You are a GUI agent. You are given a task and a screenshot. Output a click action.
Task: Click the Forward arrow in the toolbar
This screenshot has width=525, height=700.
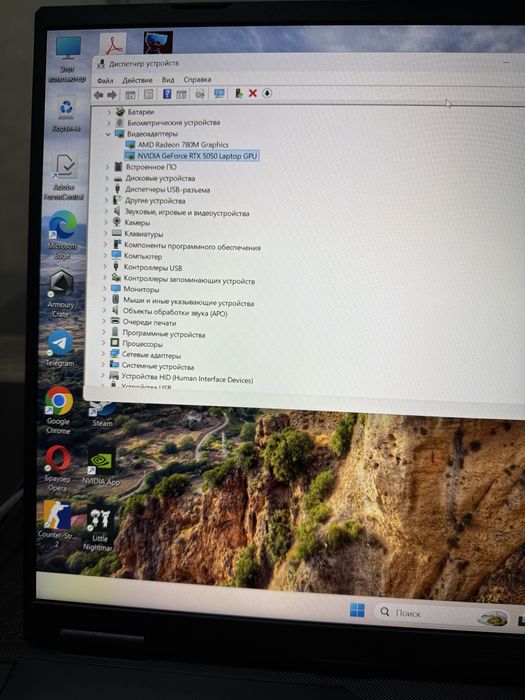tap(112, 95)
